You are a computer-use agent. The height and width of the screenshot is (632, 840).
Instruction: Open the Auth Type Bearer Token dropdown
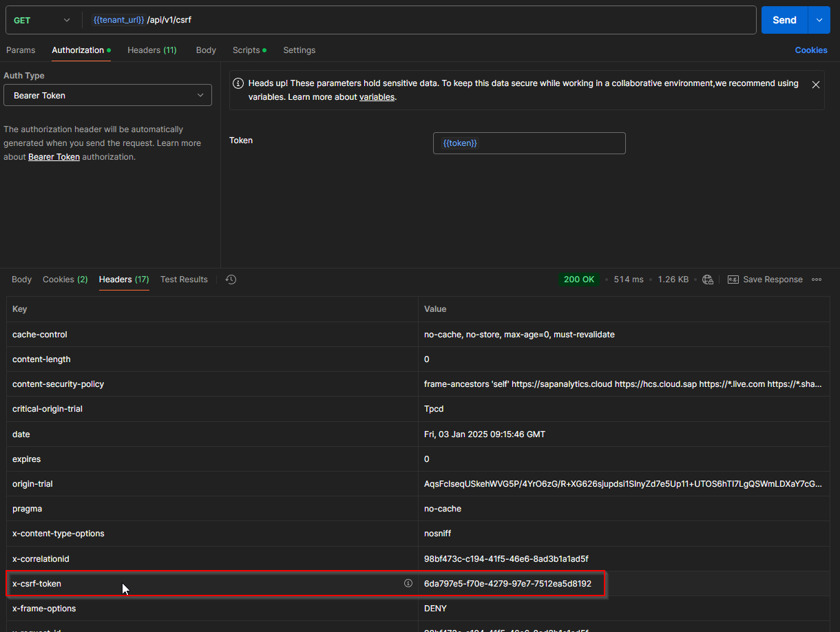(107, 95)
